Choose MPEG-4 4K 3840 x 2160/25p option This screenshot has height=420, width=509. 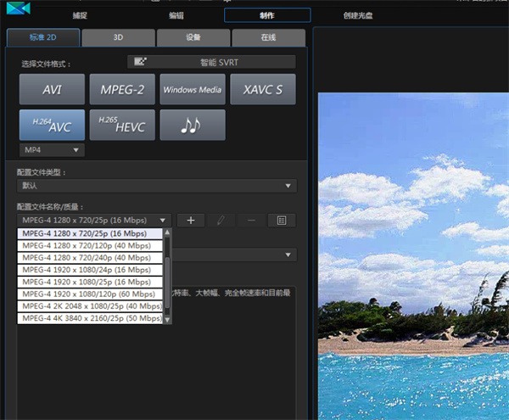pyautogui.click(x=91, y=318)
